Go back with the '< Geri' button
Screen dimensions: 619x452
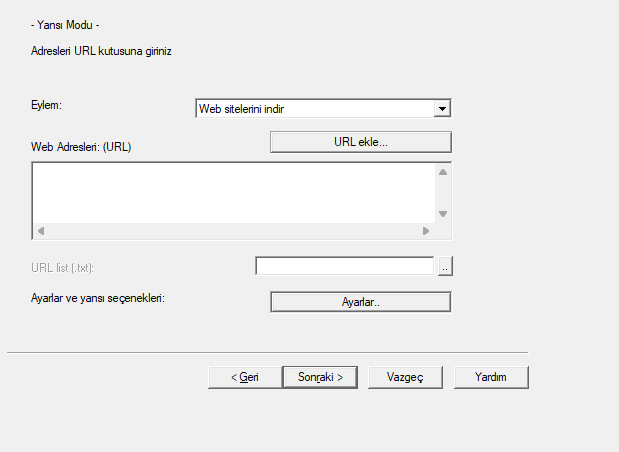point(244,377)
